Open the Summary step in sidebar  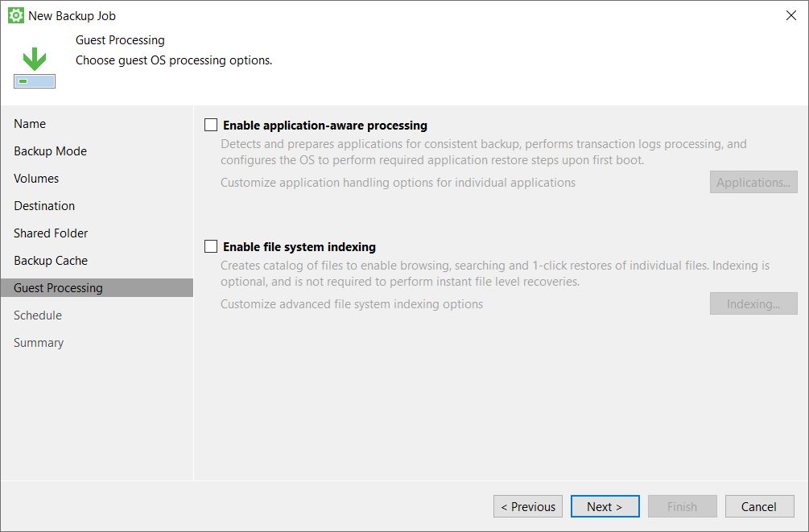(x=39, y=343)
